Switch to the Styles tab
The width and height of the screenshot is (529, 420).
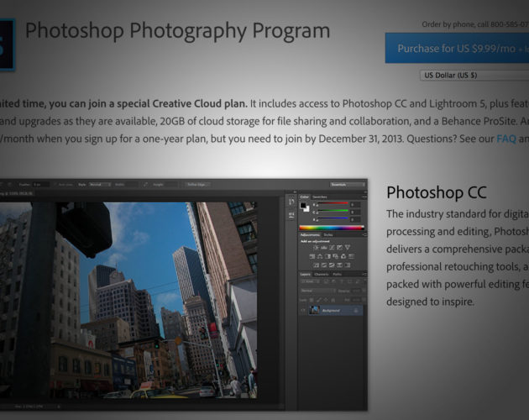click(328, 235)
